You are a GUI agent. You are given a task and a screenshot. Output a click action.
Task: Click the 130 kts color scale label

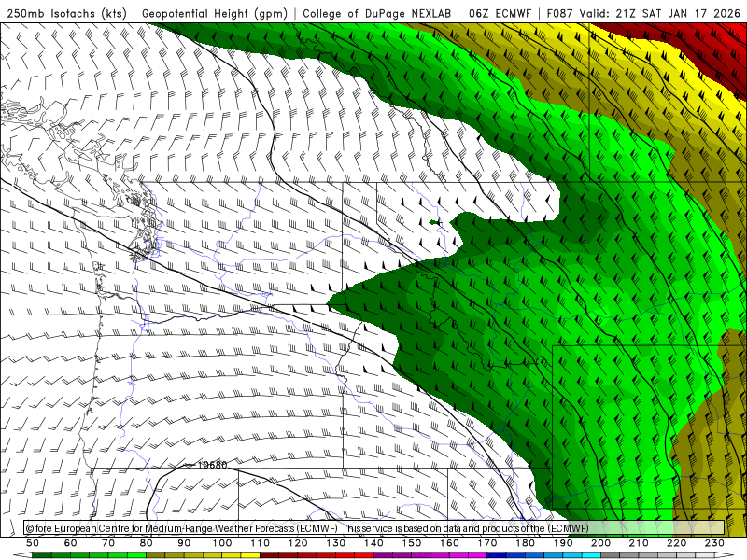point(336,543)
